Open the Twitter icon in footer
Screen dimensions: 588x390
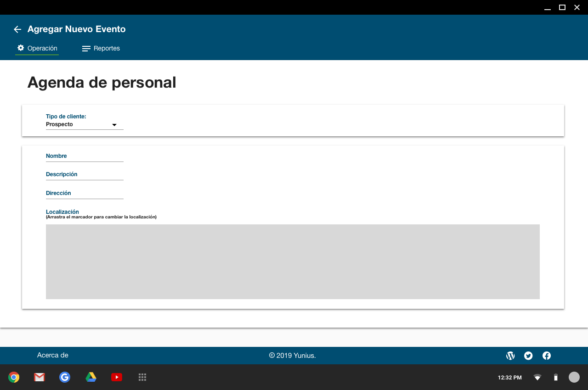(x=528, y=356)
